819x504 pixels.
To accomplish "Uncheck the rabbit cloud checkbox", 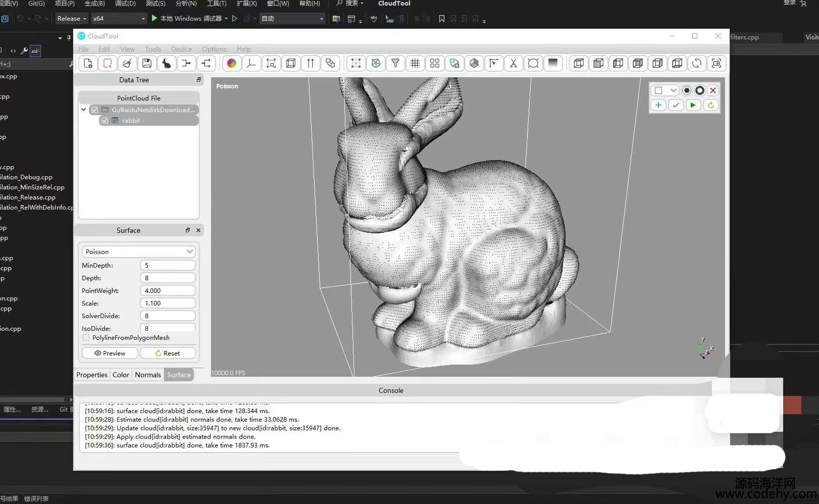I will (105, 120).
